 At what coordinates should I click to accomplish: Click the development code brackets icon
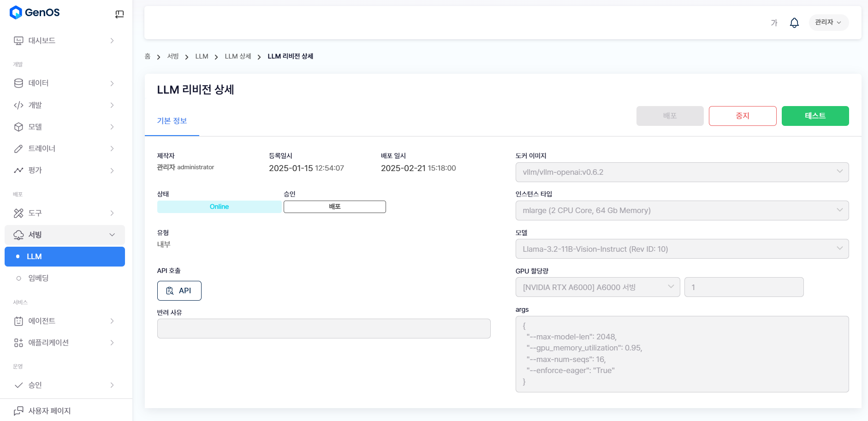point(18,105)
